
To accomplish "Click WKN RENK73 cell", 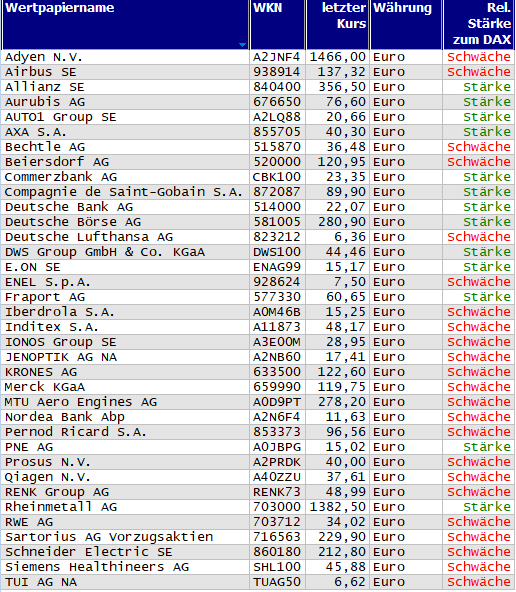I will coord(277,492).
